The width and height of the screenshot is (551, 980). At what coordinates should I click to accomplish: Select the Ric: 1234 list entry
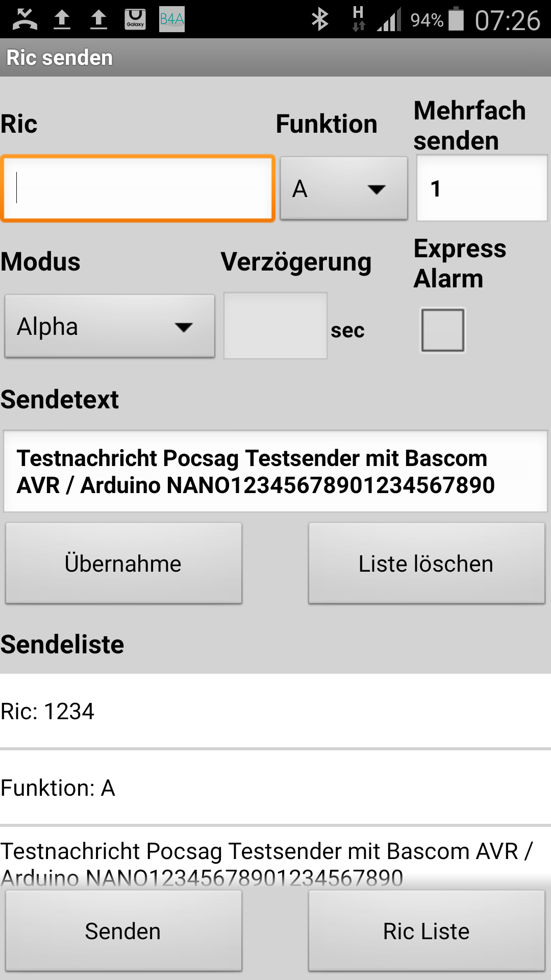(x=275, y=711)
